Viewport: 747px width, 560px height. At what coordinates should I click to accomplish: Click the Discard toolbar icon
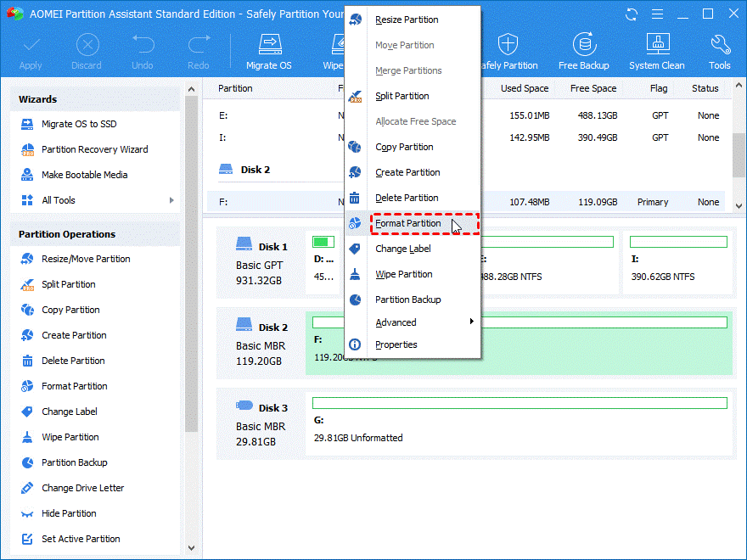coord(87,44)
